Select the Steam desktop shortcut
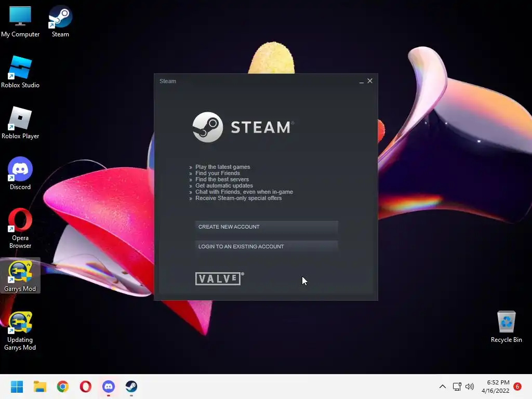 click(x=60, y=21)
